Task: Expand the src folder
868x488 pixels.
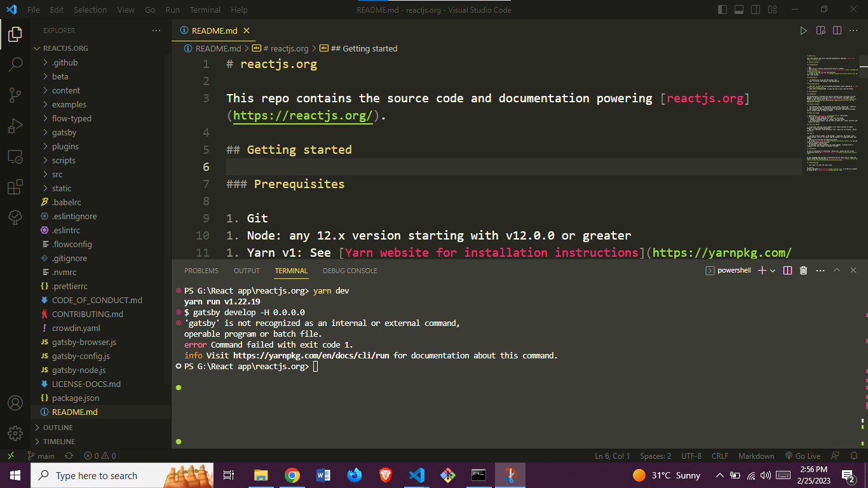Action: 101,174
